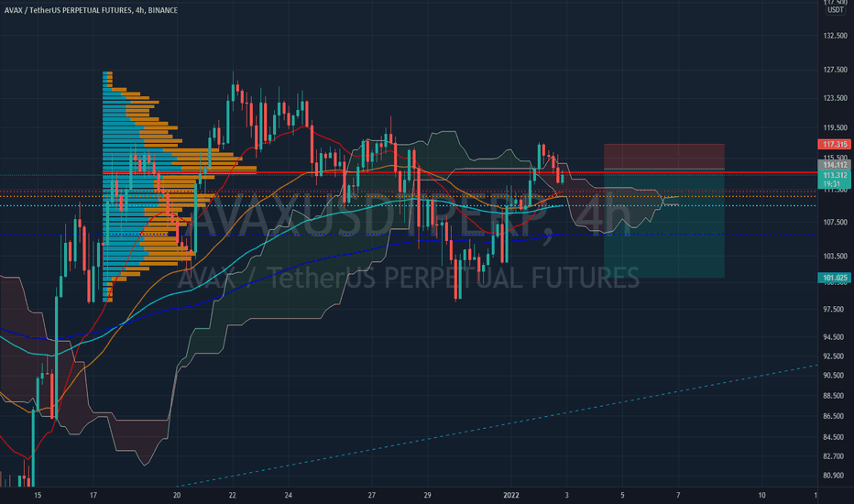The width and height of the screenshot is (854, 504).
Task: Click the 17 date label on time axis
Action: point(93,495)
